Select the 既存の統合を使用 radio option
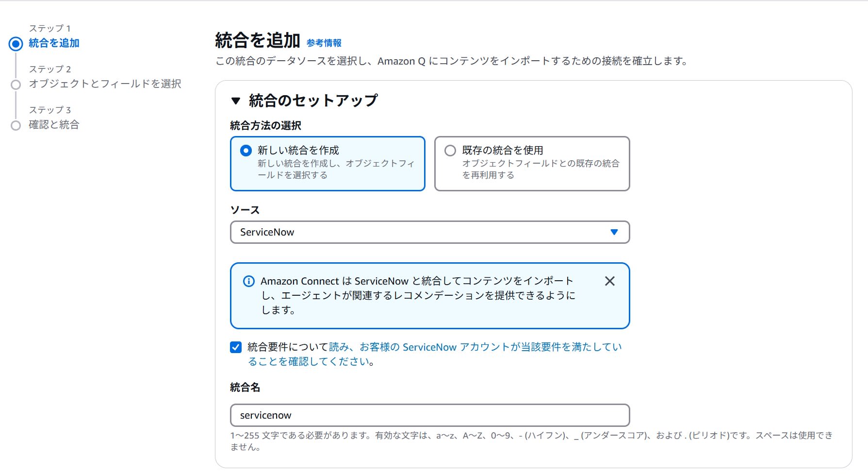868x474 pixels. tap(450, 151)
